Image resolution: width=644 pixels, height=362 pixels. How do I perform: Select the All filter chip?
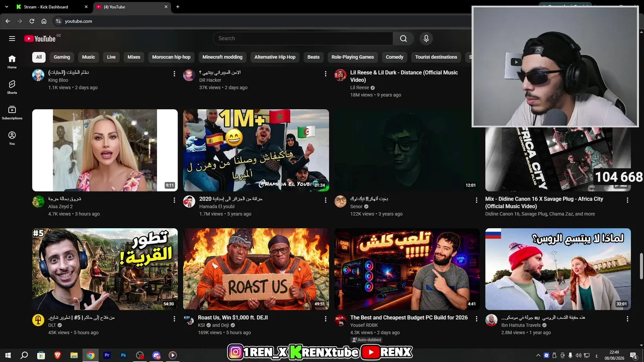pos(39,57)
